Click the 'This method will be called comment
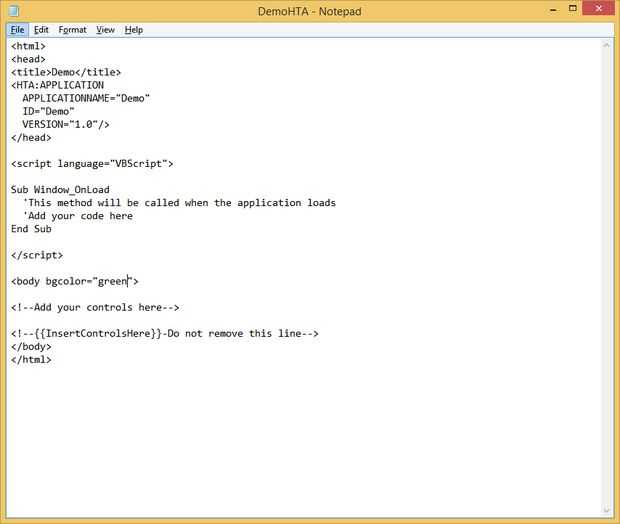The width and height of the screenshot is (620, 524). 179,203
